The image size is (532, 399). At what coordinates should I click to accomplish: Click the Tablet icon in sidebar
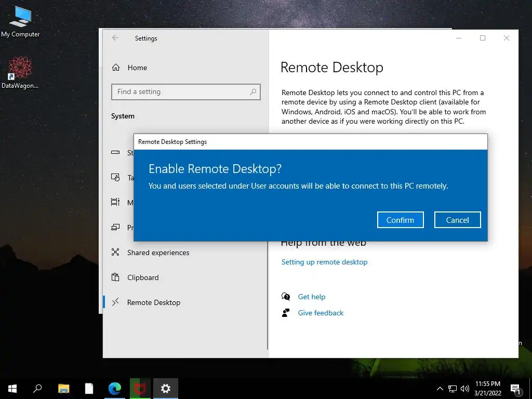(115, 178)
